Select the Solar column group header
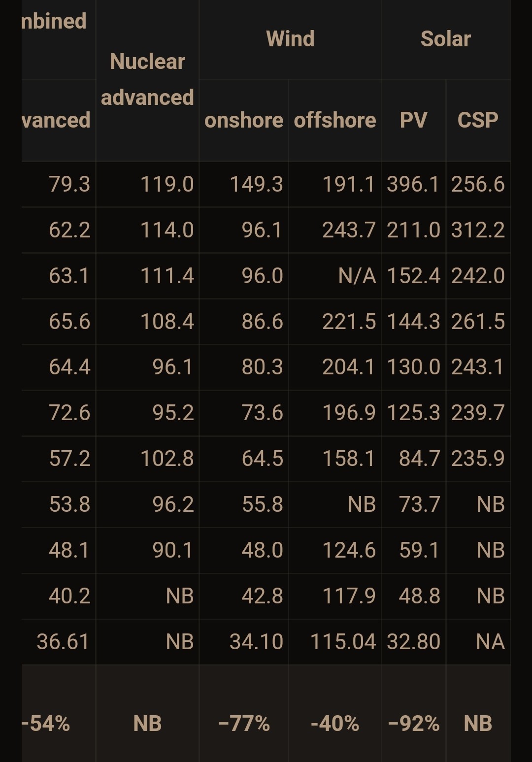Viewport: 532px width, 762px height. click(446, 39)
